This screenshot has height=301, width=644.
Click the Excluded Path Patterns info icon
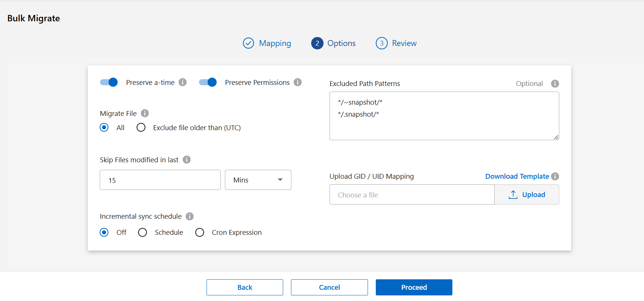tap(555, 84)
